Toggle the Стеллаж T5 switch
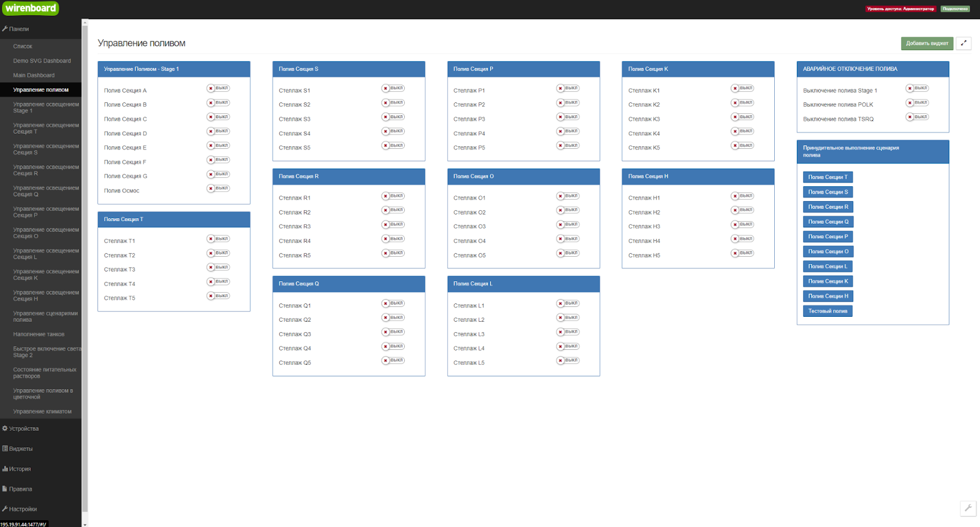980x527 pixels. tap(218, 296)
